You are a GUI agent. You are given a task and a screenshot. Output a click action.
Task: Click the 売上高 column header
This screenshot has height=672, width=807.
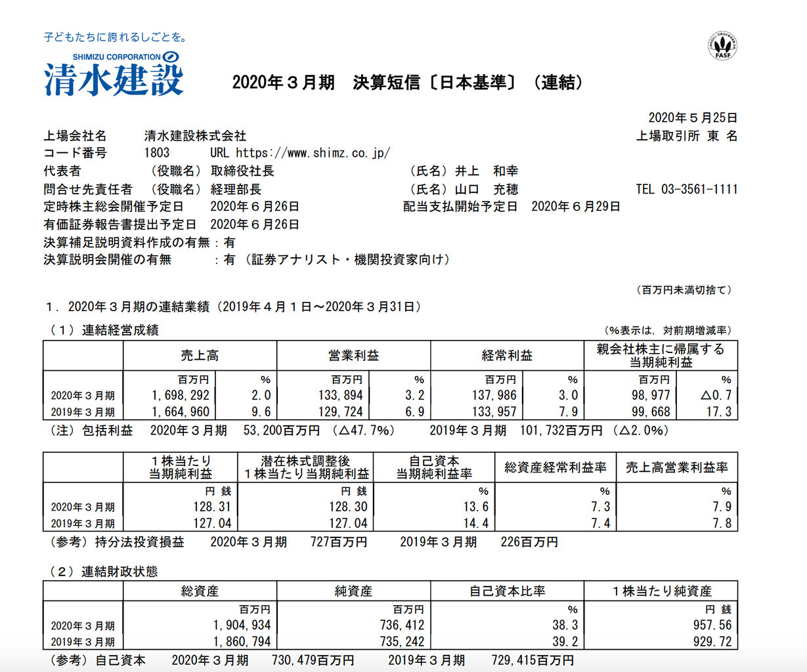point(200,356)
